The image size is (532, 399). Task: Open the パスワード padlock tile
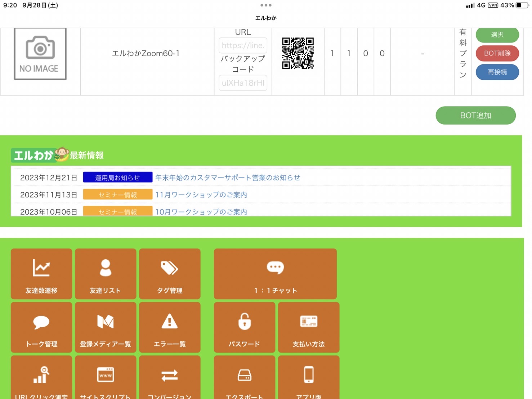click(x=245, y=327)
